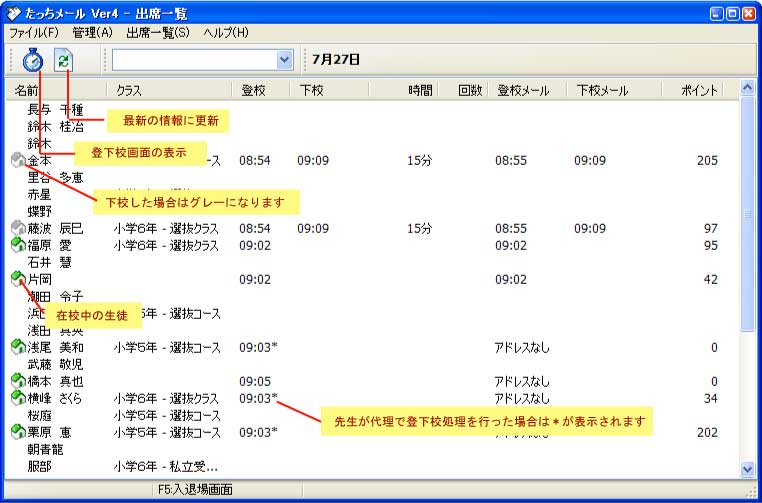Screen dimensions: 762x503
Task: Click the gray house icon beside 金本
Action: [18, 160]
